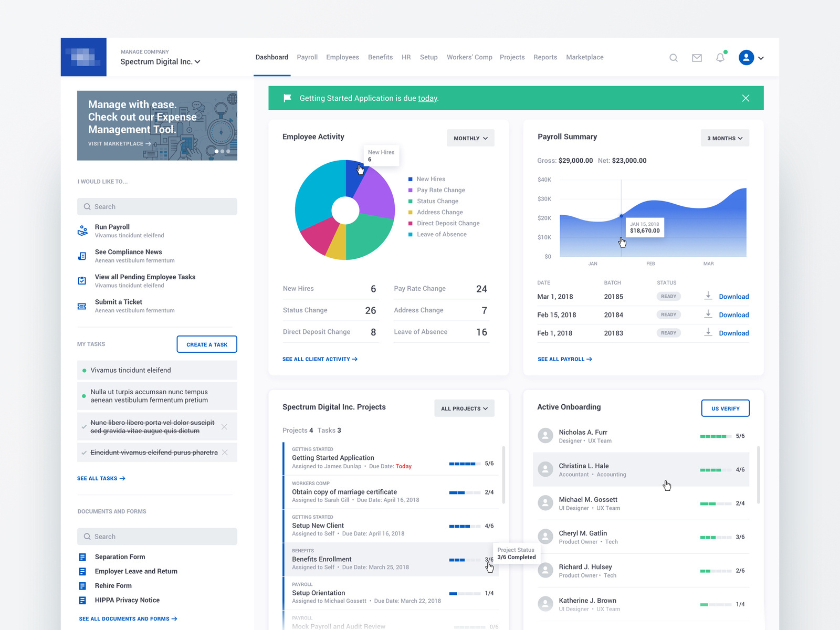Click the Create a Task button
840x630 pixels.
207,344
